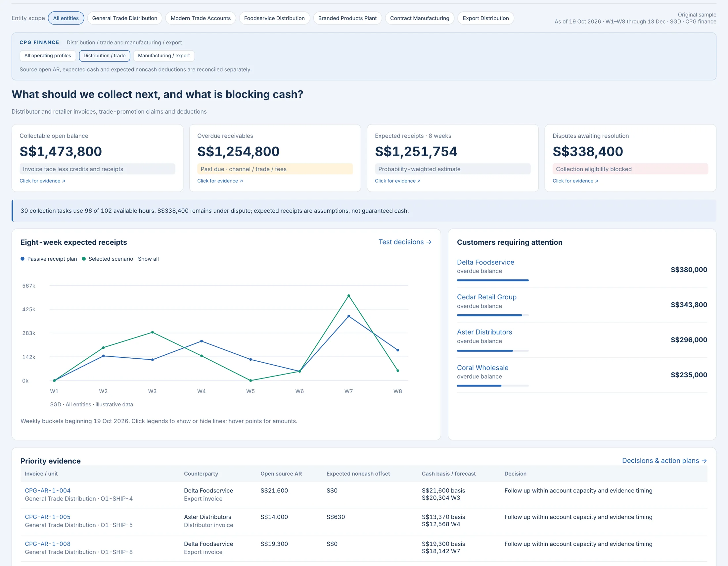Switch to Distribution / trade profile tab
Viewport: 728px width, 566px height.
pos(105,56)
